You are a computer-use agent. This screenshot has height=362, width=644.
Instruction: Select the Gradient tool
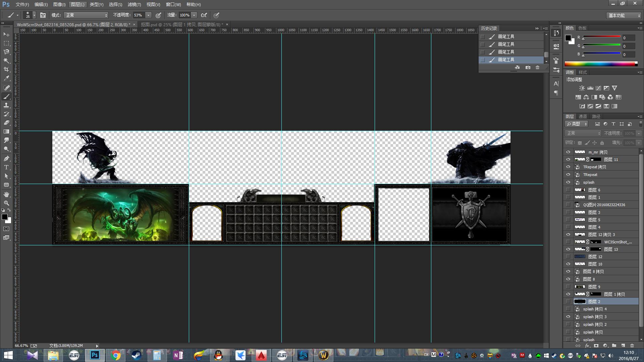click(x=6, y=131)
